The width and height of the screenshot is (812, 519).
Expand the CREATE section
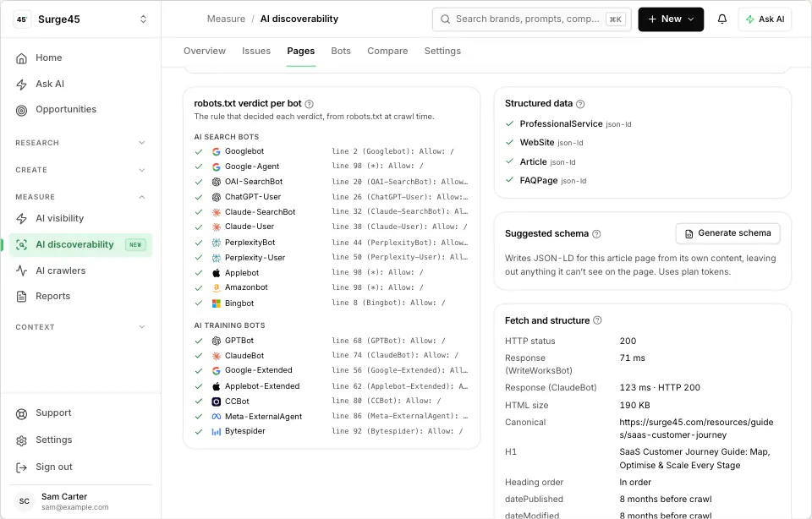point(80,170)
